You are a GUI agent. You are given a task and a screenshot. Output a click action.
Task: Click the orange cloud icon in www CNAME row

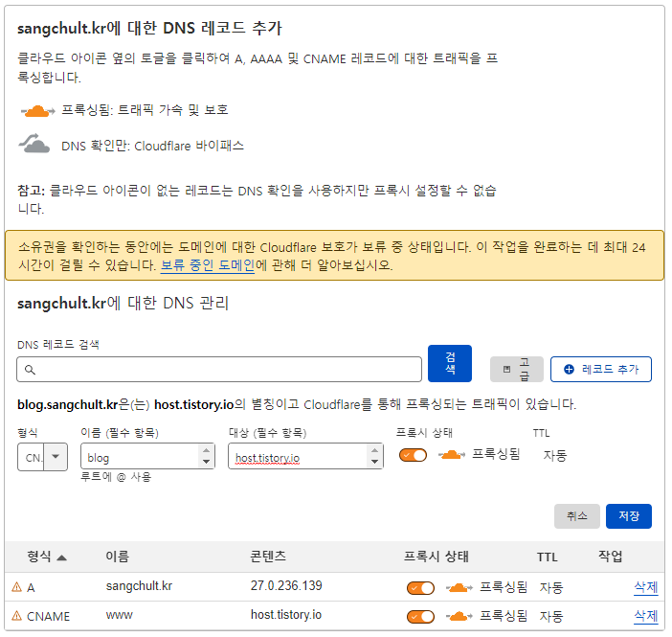coord(459,617)
